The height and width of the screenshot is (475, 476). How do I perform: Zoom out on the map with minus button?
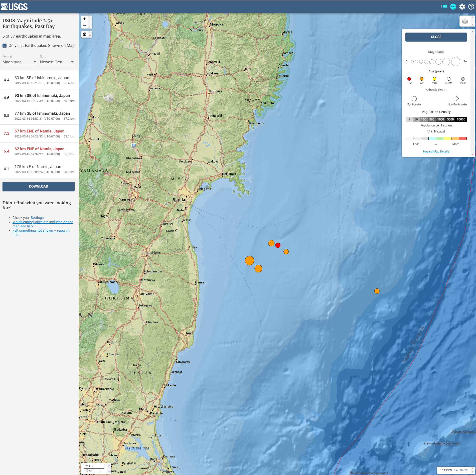tap(85, 25)
